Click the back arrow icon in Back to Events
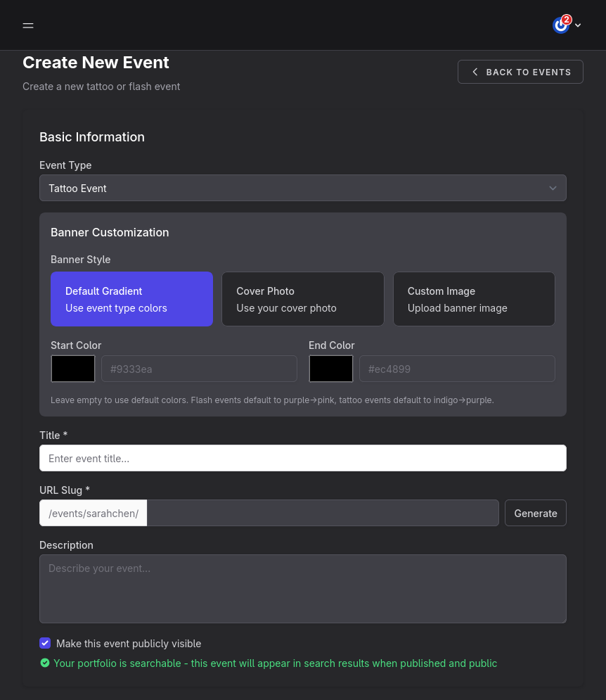 tap(475, 72)
